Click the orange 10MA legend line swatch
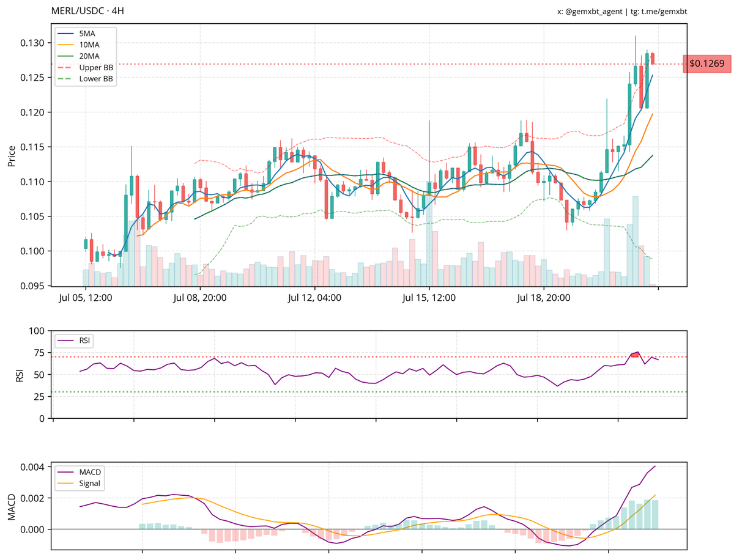Image resolution: width=734 pixels, height=560 pixels. [65, 45]
